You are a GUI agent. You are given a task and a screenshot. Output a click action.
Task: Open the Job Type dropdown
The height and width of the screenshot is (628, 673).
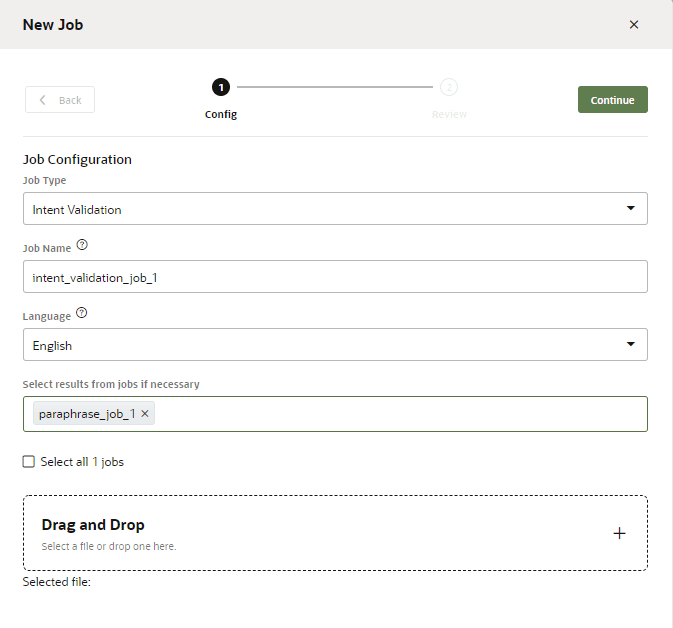pos(630,209)
